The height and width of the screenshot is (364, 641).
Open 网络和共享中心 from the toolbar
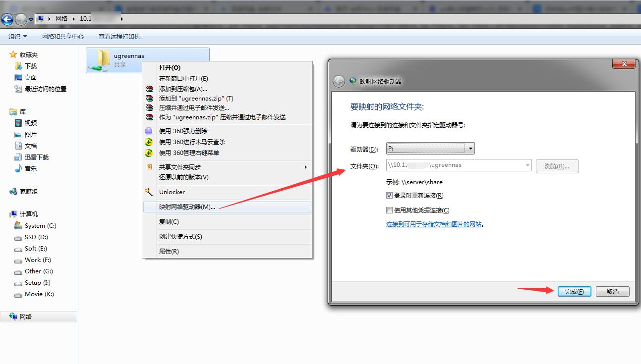click(x=63, y=36)
